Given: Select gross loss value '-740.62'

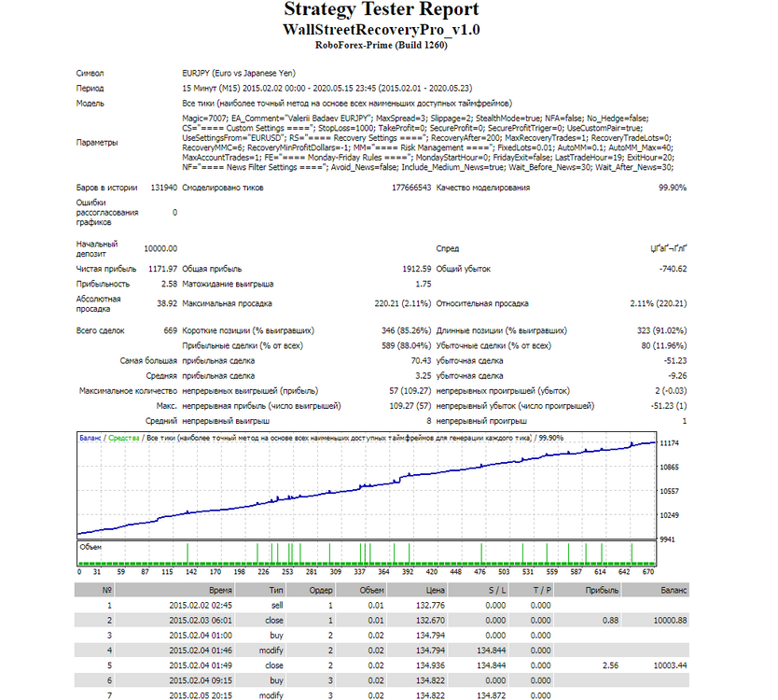Looking at the screenshot, I should point(673,269).
